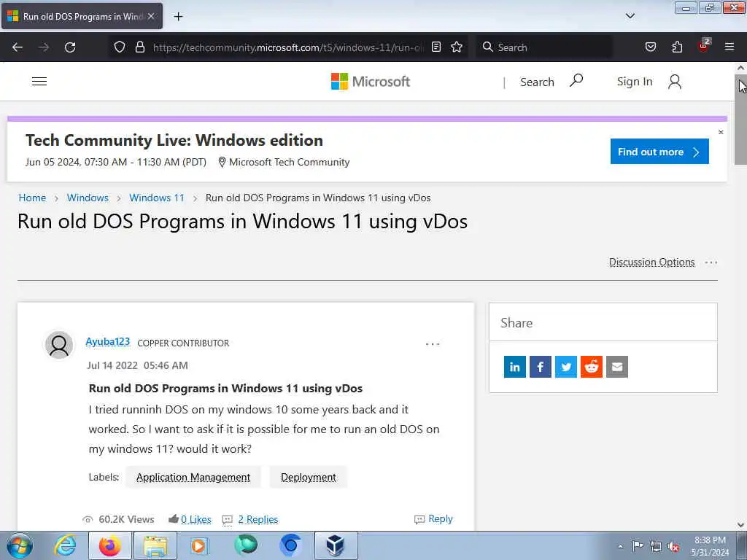Open the Ayuba123 username link
Viewport: 747px width, 560px height.
coord(108,341)
